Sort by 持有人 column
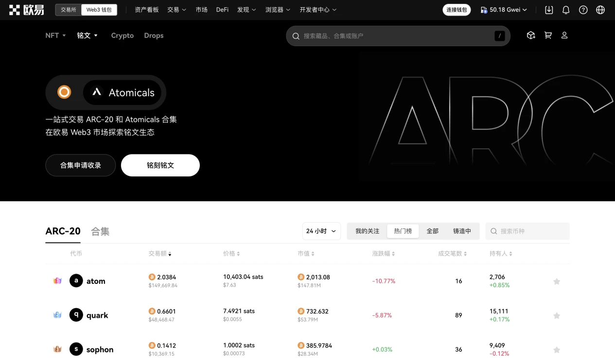This screenshot has height=364, width=615. (x=501, y=254)
